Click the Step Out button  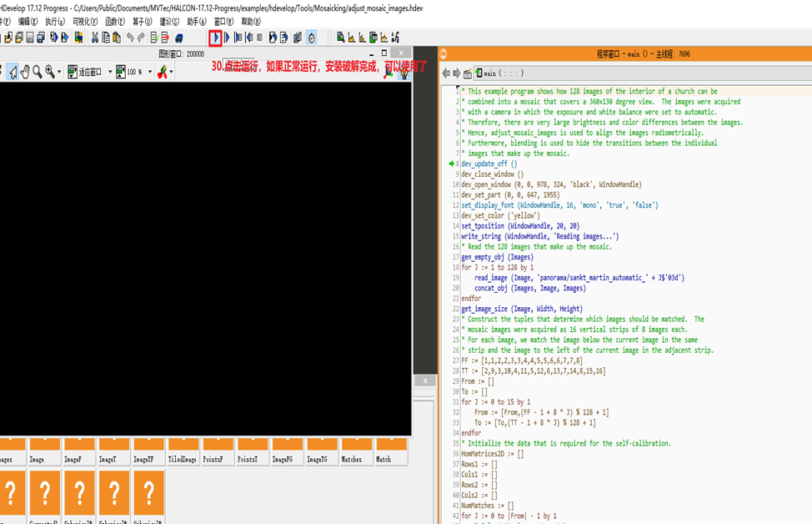pyautogui.click(x=249, y=38)
